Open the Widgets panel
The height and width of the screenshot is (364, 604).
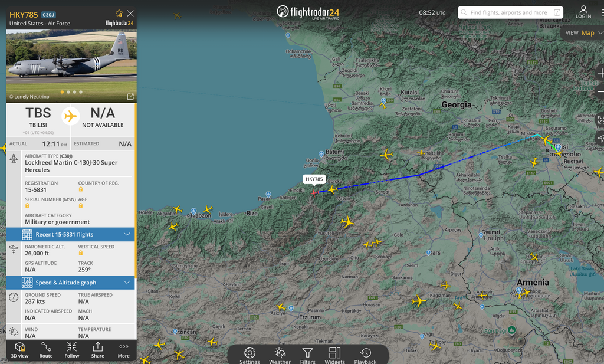point(334,355)
